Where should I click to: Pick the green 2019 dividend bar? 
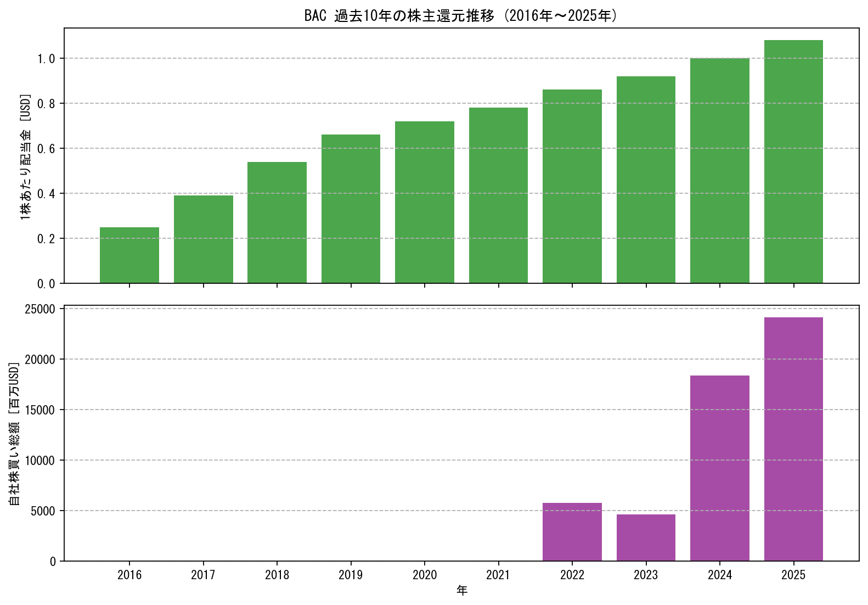(x=351, y=209)
